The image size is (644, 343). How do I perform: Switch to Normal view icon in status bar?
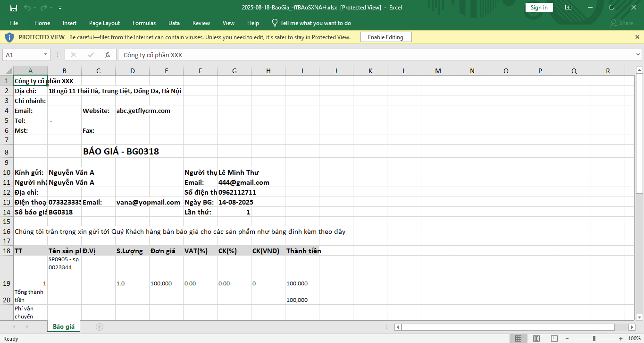click(518, 338)
